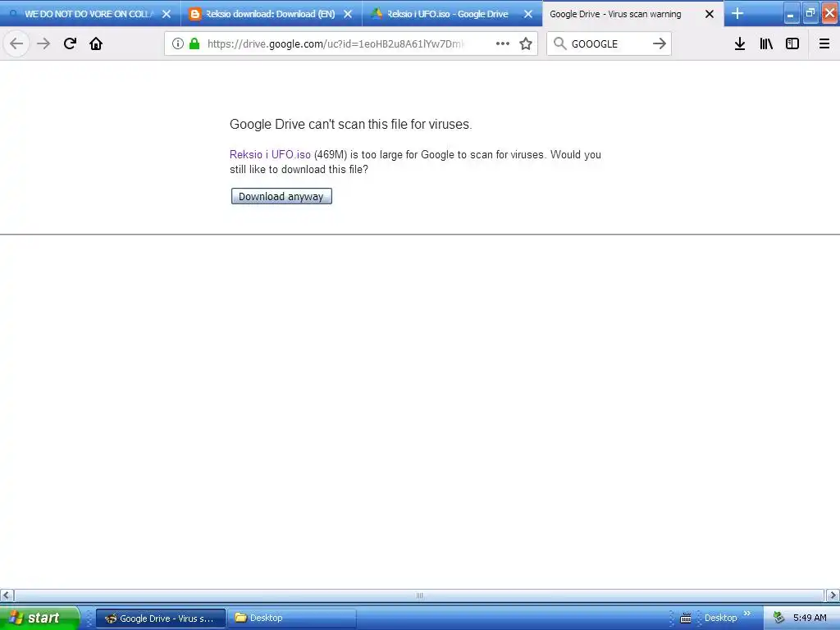Minimize the browser window
Image resolution: width=840 pixels, height=630 pixels.
click(x=792, y=13)
